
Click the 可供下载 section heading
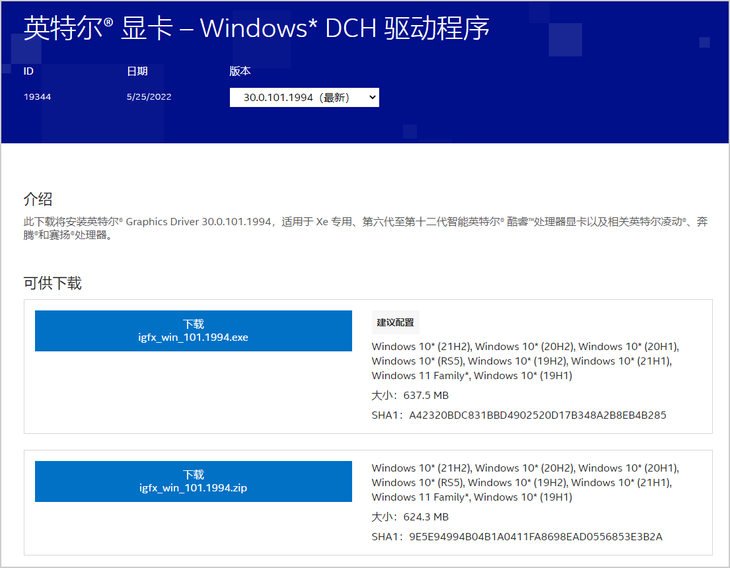[52, 283]
